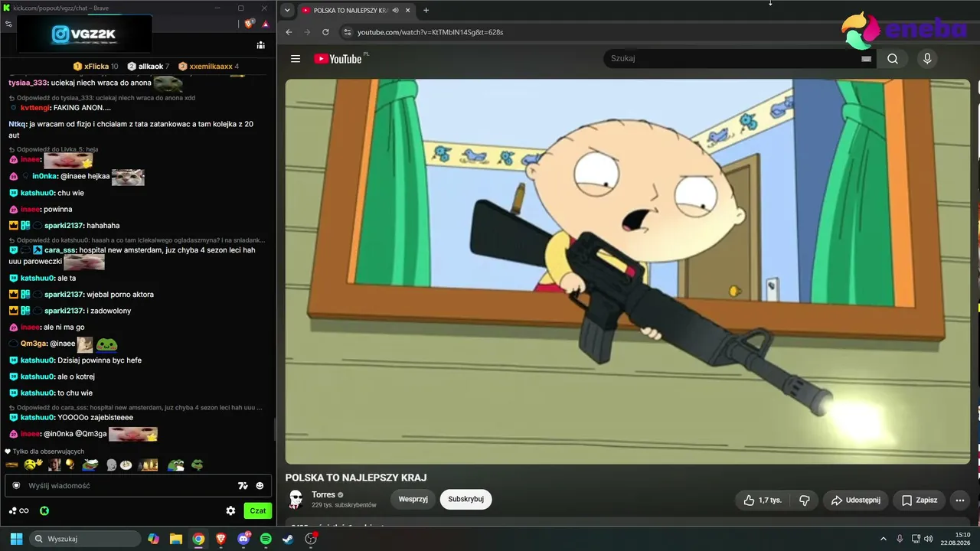Share the video via Udostępnij

click(856, 500)
